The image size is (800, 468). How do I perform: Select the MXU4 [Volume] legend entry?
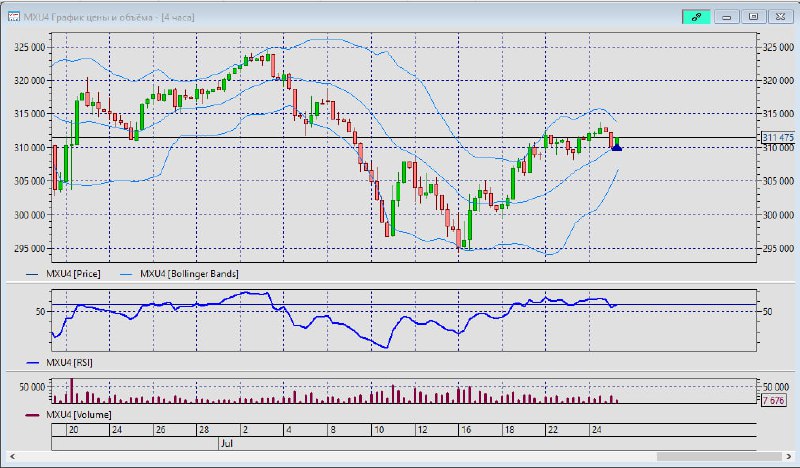point(68,414)
